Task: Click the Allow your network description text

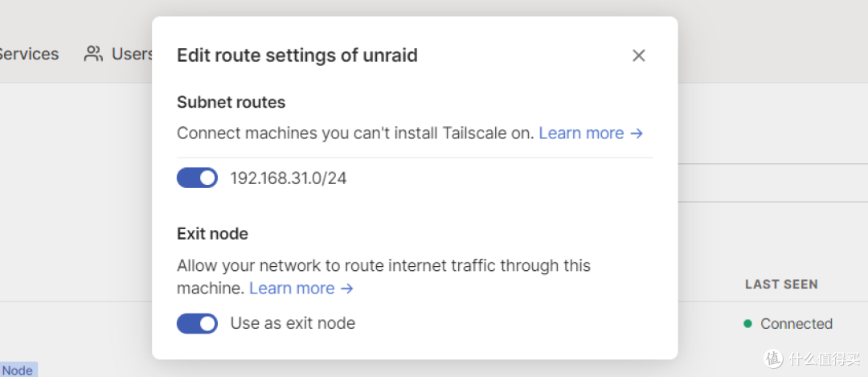Action: (x=383, y=265)
